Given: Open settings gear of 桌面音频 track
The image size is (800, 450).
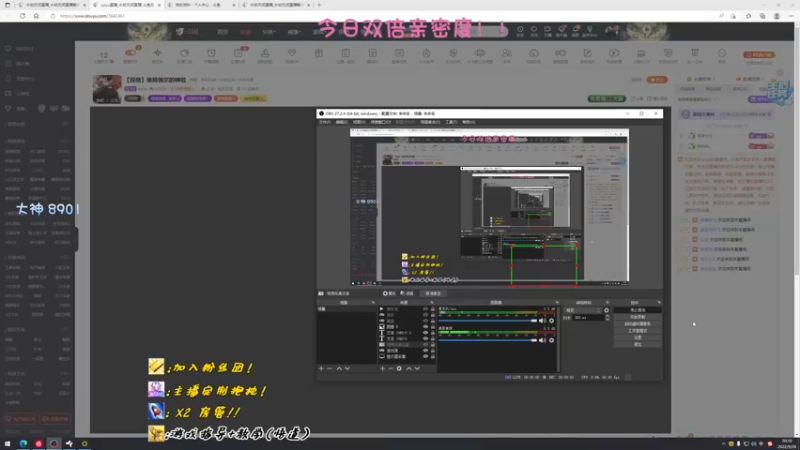Looking at the screenshot, I should coord(552,340).
